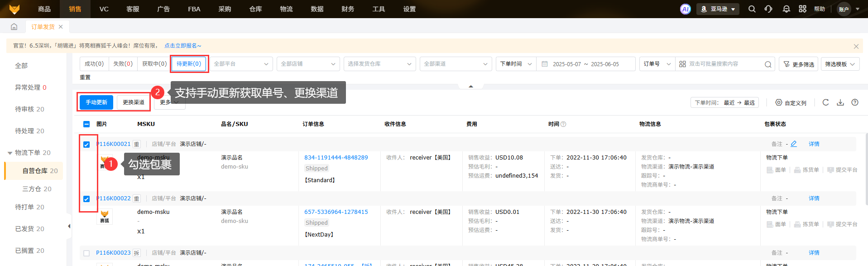Open the 筛选模板 dropdown
This screenshot has width=868, height=266.
(x=840, y=64)
